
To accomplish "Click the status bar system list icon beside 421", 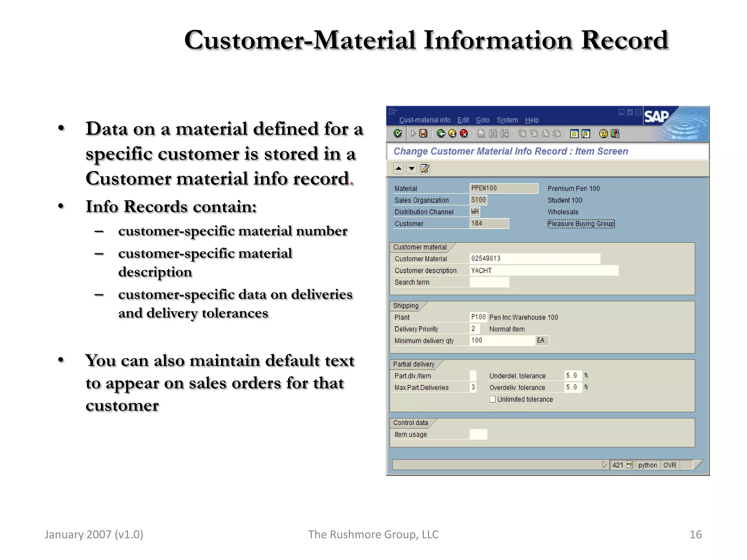I will (x=630, y=464).
